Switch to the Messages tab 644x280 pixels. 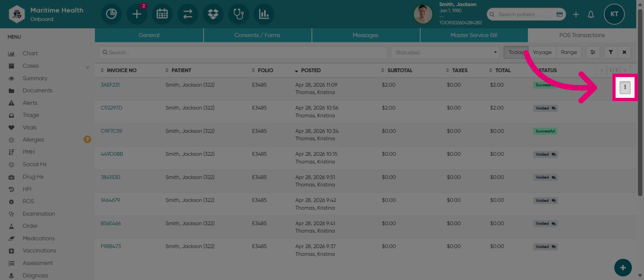[366, 35]
